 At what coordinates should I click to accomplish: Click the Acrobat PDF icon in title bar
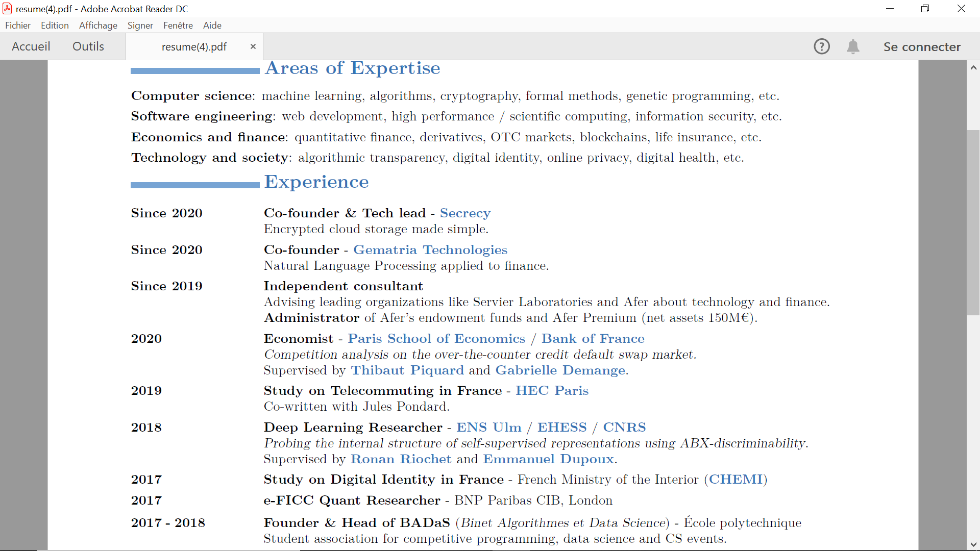click(7, 9)
